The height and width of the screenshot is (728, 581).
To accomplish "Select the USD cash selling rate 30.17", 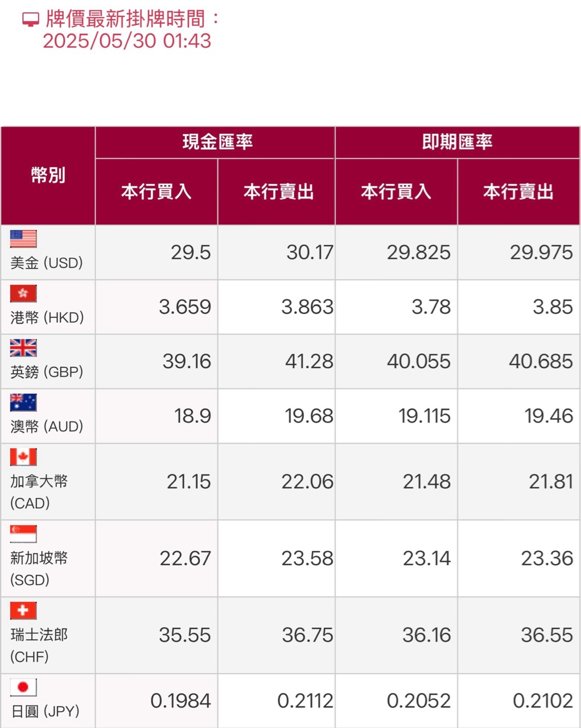I will (310, 252).
